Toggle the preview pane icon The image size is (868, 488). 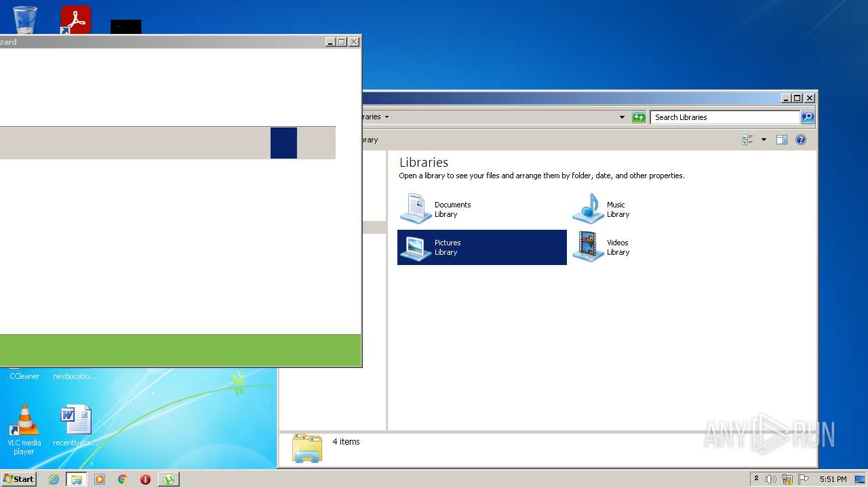tap(781, 140)
